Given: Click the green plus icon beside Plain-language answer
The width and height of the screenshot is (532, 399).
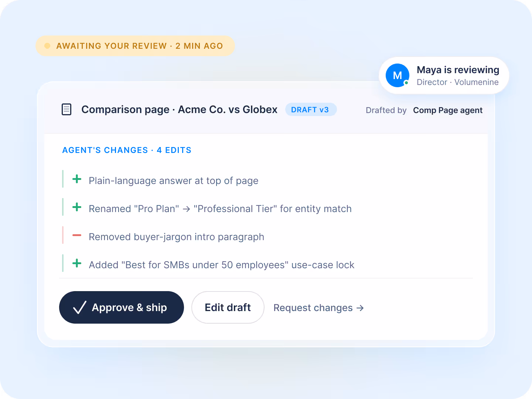Looking at the screenshot, I should [x=77, y=179].
